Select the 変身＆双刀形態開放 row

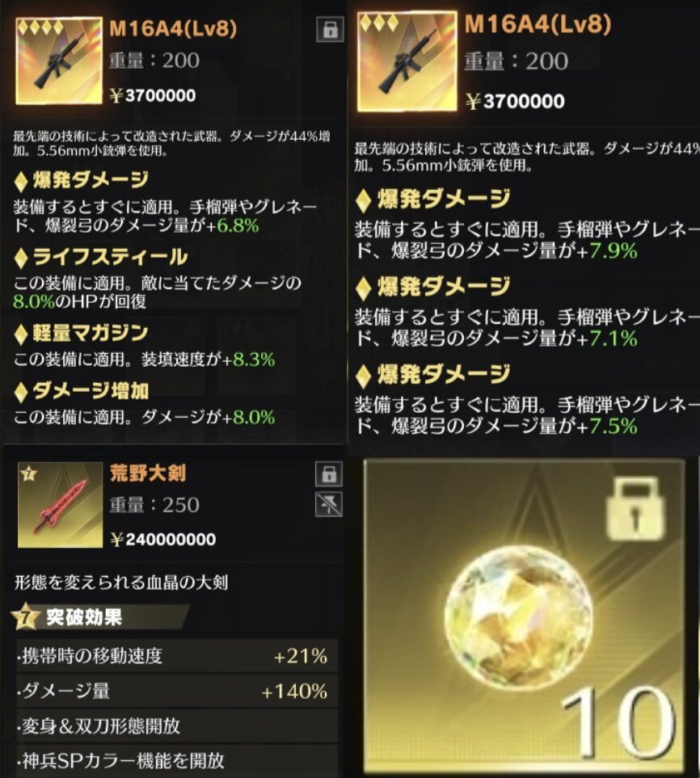(177, 725)
